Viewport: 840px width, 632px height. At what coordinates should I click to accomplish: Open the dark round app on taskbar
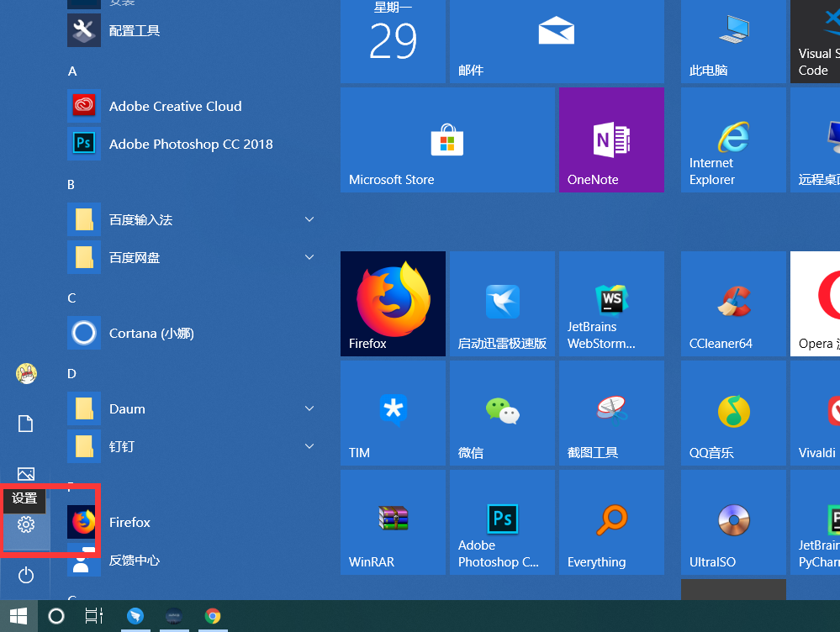point(174,616)
